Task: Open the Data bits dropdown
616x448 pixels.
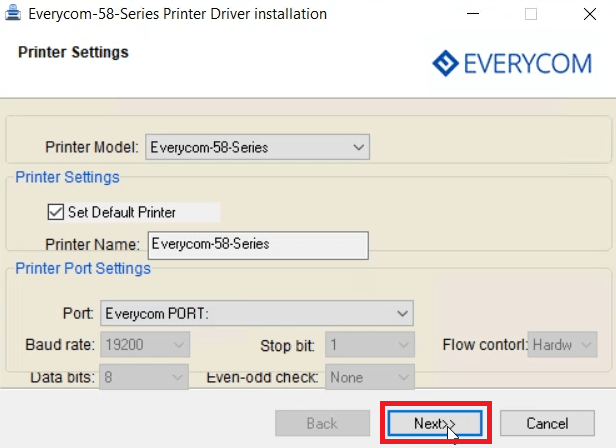Action: (x=144, y=377)
